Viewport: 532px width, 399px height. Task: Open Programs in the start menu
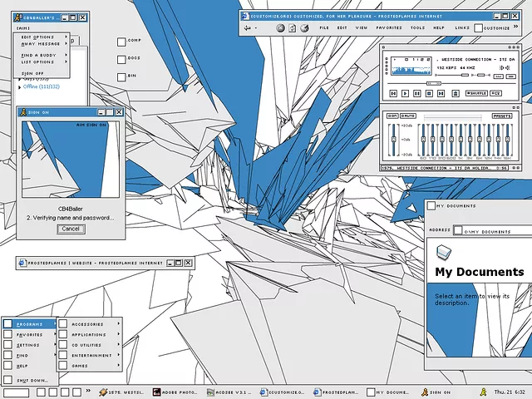coord(29,324)
